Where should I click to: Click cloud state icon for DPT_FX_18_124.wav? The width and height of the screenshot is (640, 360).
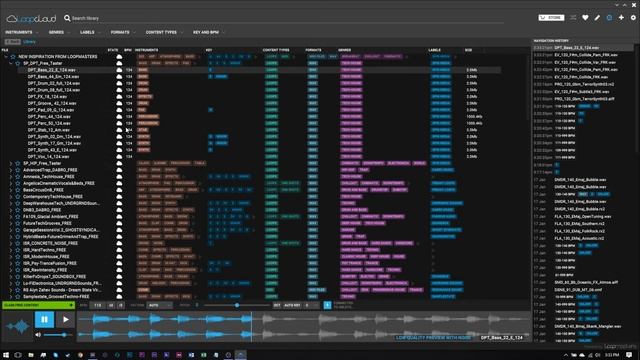(119, 97)
